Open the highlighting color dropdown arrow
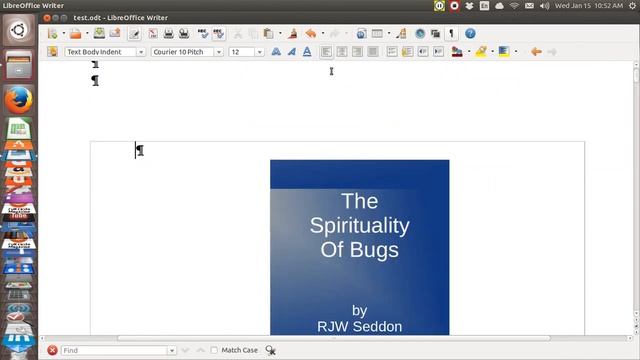The height and width of the screenshot is (360, 640). pos(492,51)
